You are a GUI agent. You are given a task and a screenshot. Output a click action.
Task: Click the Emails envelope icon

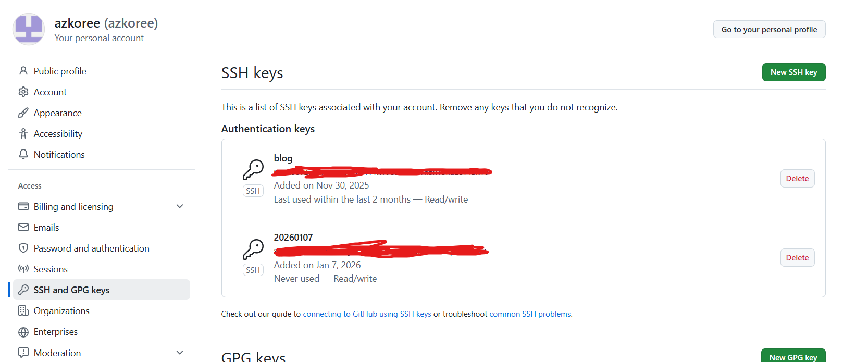click(23, 227)
